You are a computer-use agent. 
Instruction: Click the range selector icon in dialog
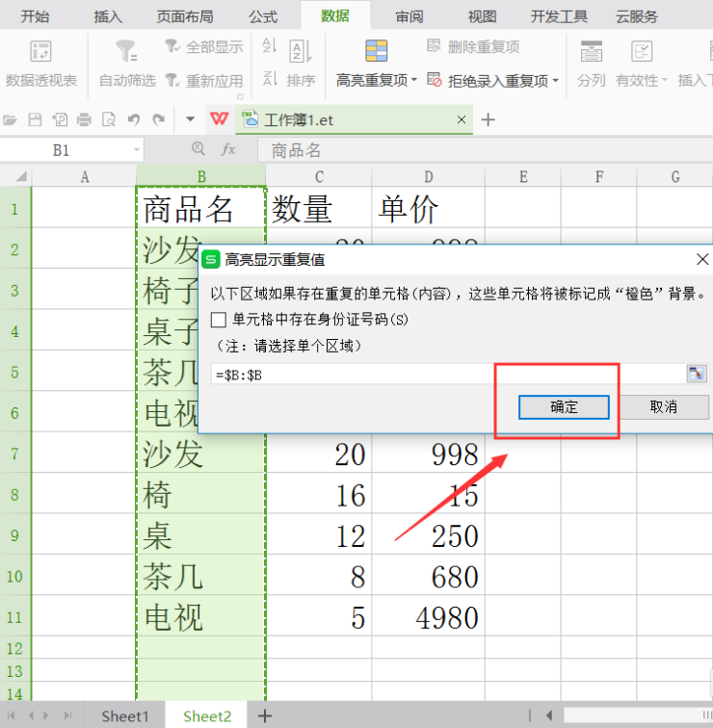point(697,374)
